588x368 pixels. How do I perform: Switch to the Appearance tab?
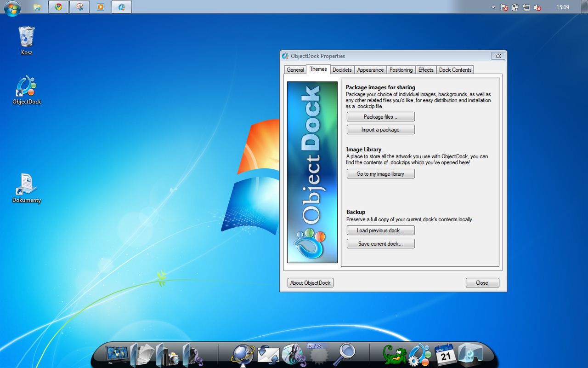click(x=370, y=70)
